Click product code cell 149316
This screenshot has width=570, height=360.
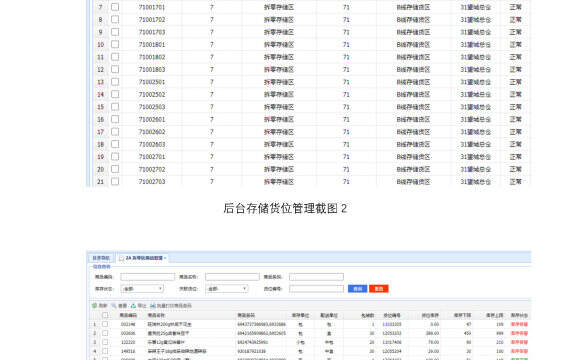(x=128, y=351)
